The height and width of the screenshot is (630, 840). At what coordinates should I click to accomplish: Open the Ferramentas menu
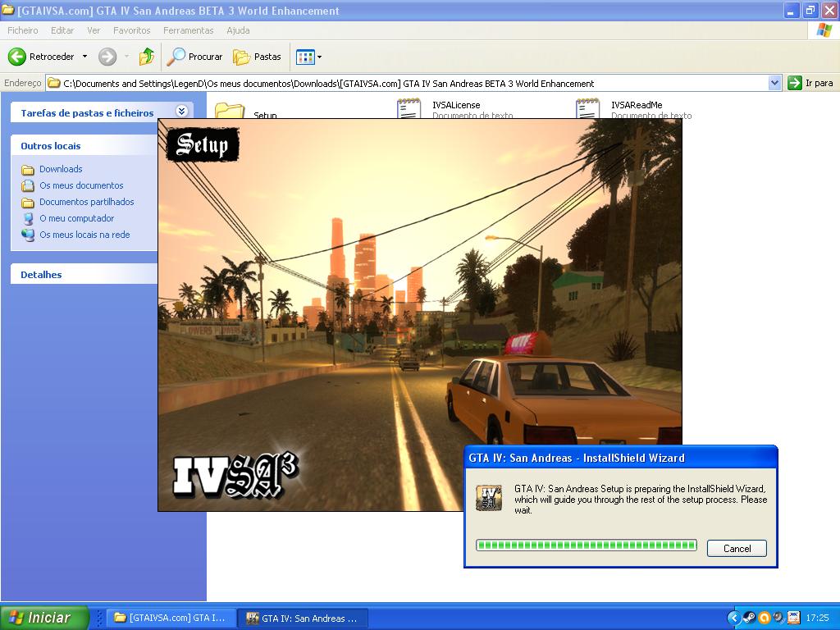coord(188,30)
